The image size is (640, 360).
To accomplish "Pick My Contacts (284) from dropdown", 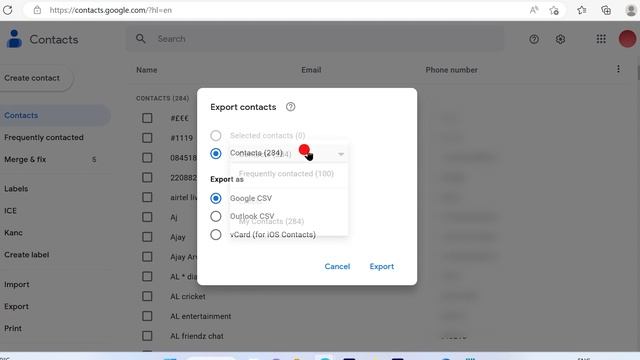I will coord(271,221).
